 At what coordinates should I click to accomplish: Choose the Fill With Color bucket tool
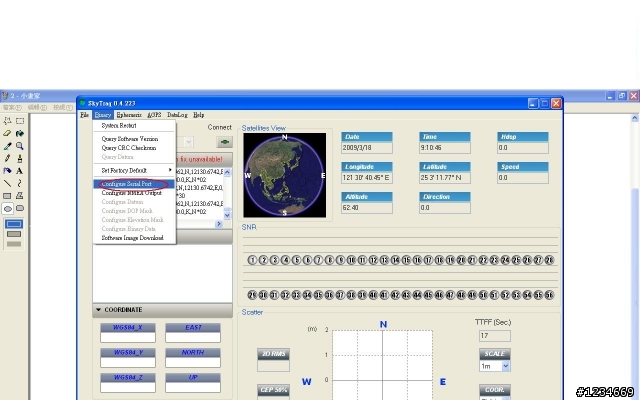point(20,133)
